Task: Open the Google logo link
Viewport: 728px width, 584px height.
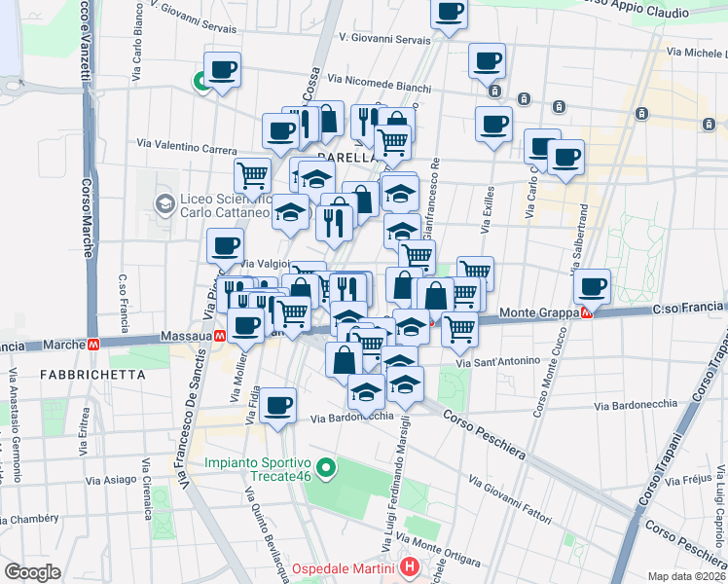Action: 32,573
